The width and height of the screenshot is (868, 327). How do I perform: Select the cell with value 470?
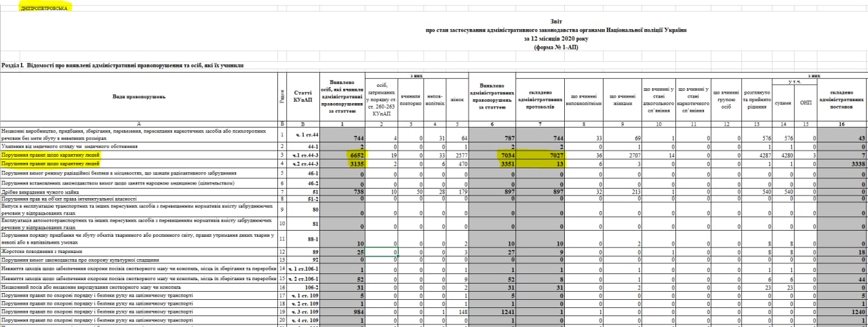(x=456, y=163)
